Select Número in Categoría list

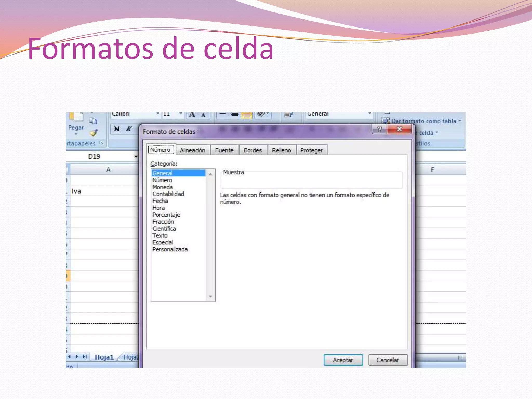pos(178,180)
